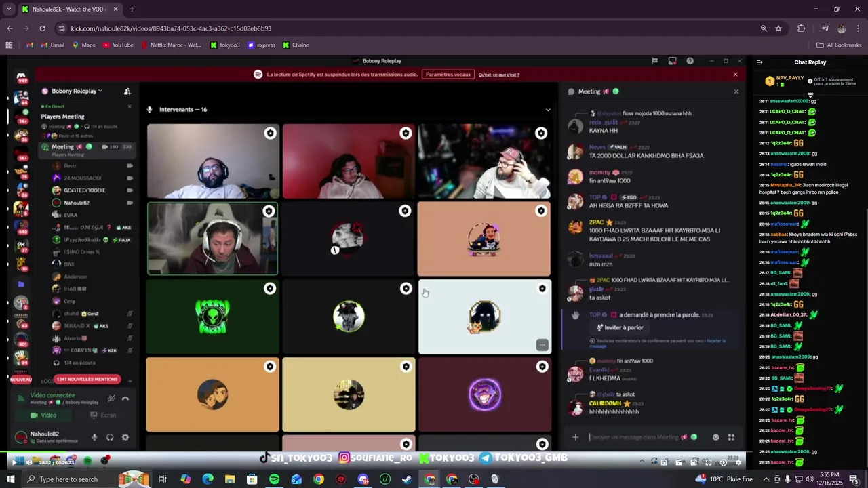Image resolution: width=868 pixels, height=488 pixels.
Task: Click the more options dots on dark hooded tile
Action: point(542,345)
